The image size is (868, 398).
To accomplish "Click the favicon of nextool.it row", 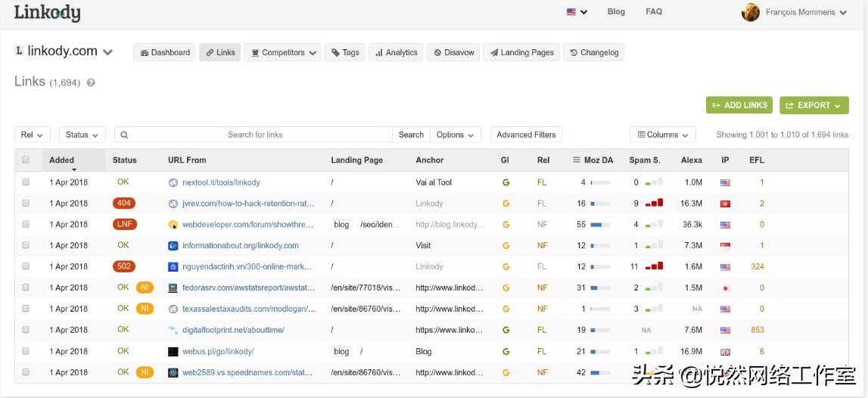I will pyautogui.click(x=173, y=182).
